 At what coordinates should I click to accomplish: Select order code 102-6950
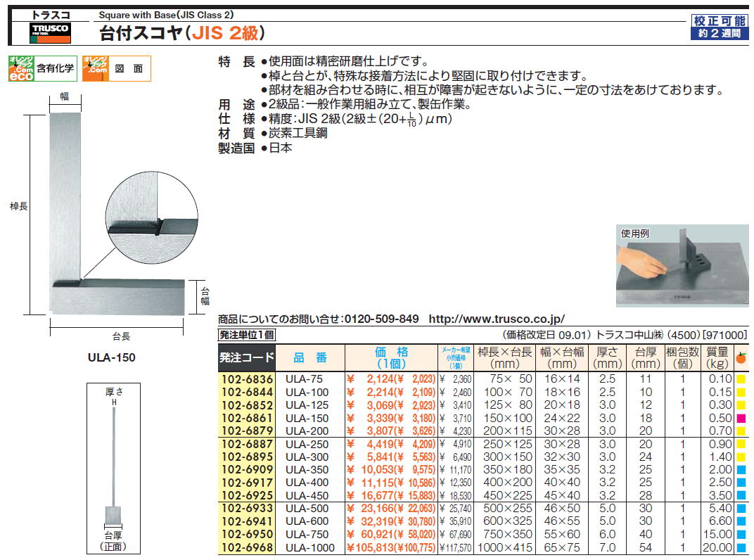(247, 534)
